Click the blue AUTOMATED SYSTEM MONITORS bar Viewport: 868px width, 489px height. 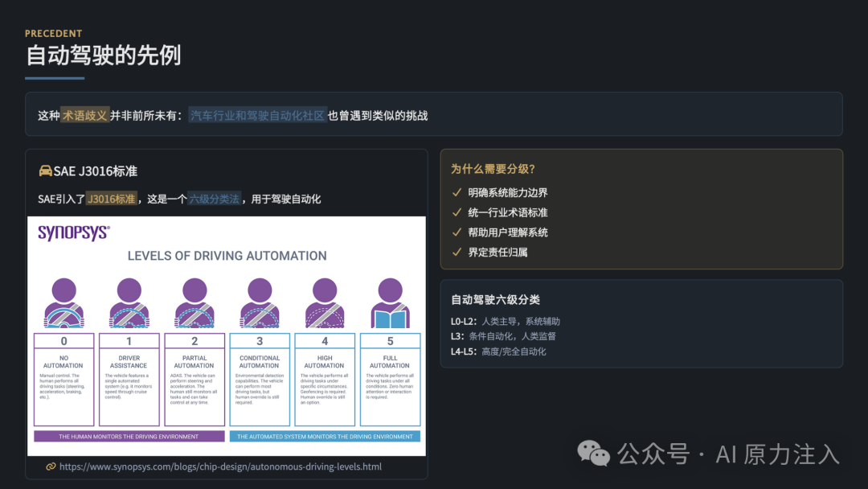click(x=325, y=437)
